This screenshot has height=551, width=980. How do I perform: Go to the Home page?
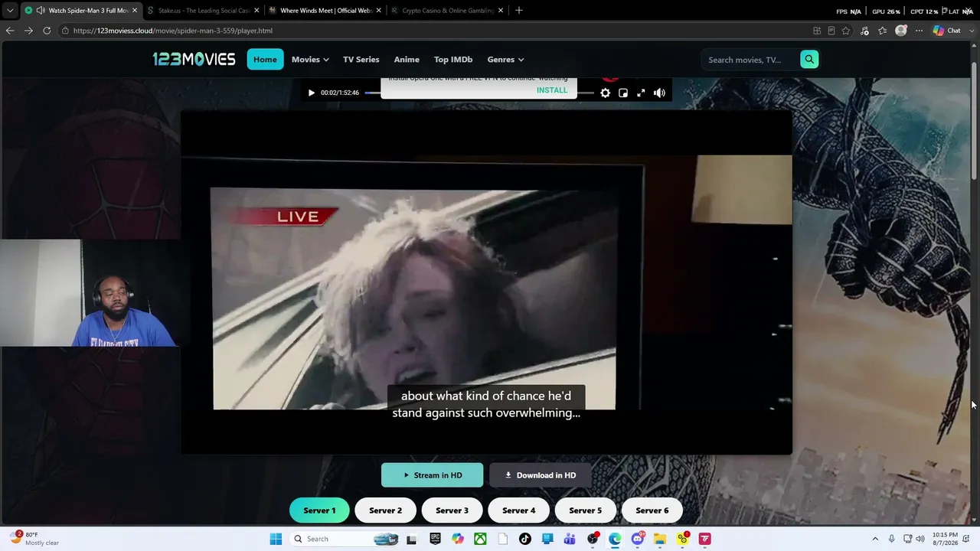pos(265,60)
